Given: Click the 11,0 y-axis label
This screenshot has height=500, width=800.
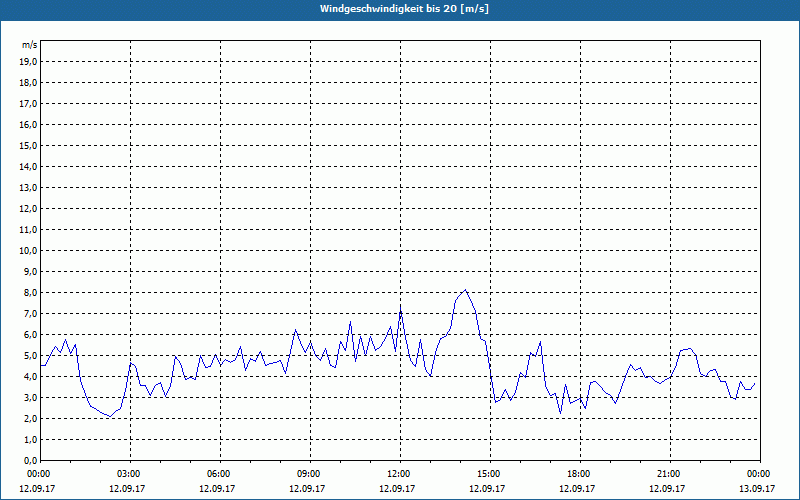Looking at the screenshot, I should click(29, 230).
